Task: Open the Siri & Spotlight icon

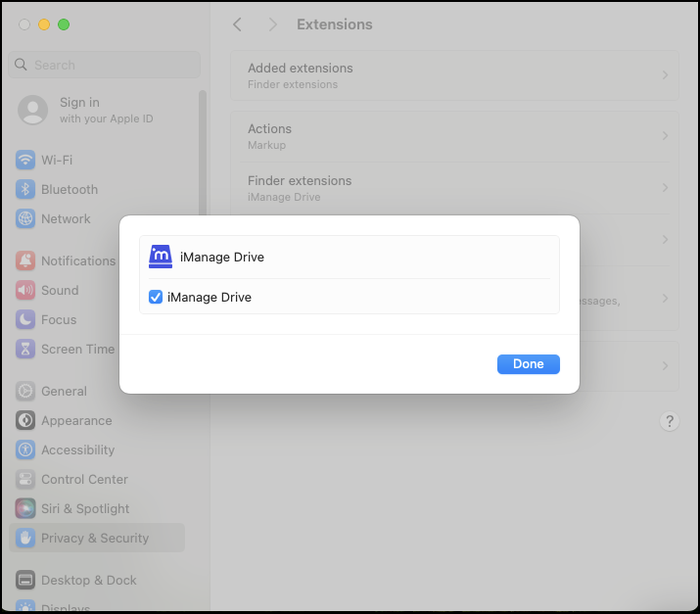Action: click(x=25, y=508)
